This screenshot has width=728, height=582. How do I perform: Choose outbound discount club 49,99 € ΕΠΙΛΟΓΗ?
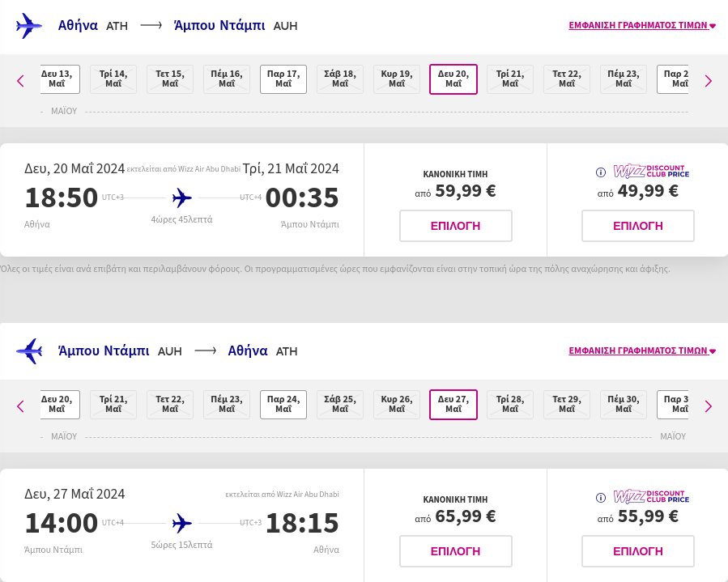pyautogui.click(x=638, y=226)
